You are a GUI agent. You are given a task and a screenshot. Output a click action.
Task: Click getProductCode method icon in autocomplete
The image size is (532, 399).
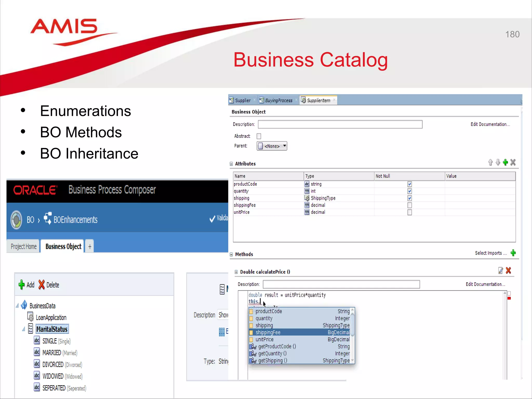click(253, 347)
